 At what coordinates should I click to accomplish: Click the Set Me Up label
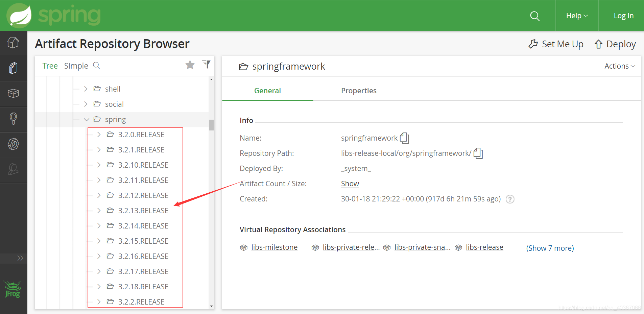coord(563,44)
